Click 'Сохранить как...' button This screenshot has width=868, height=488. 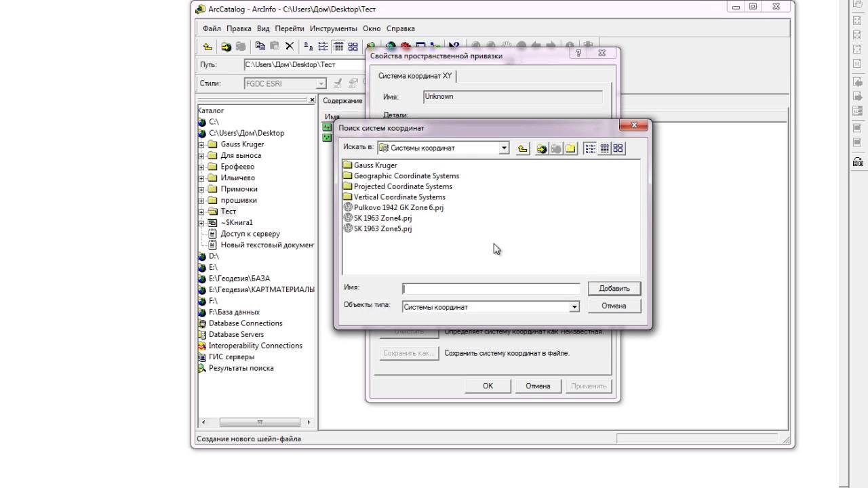point(408,353)
